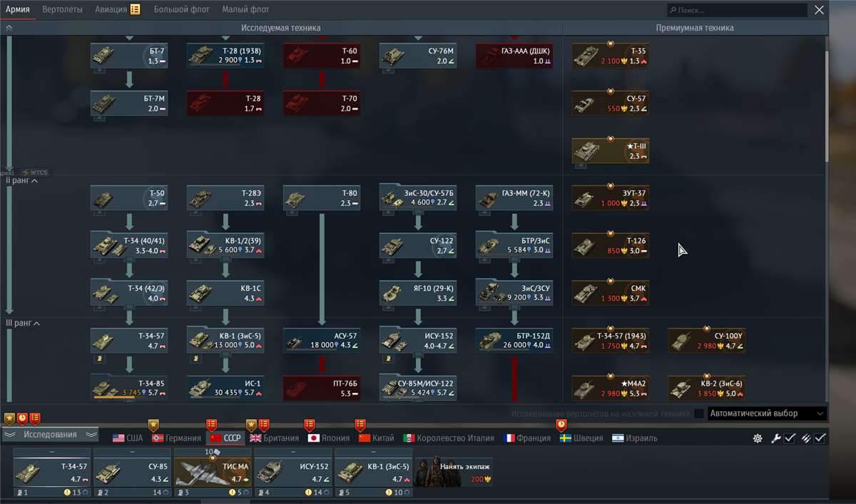The width and height of the screenshot is (856, 504).
Task: Select the Т-34-85 in the research tree
Action: point(129,387)
